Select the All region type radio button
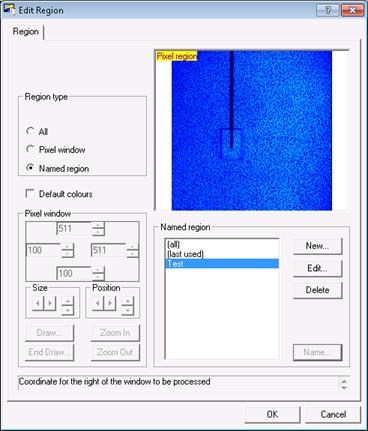The height and width of the screenshot is (431, 368). coord(30,131)
